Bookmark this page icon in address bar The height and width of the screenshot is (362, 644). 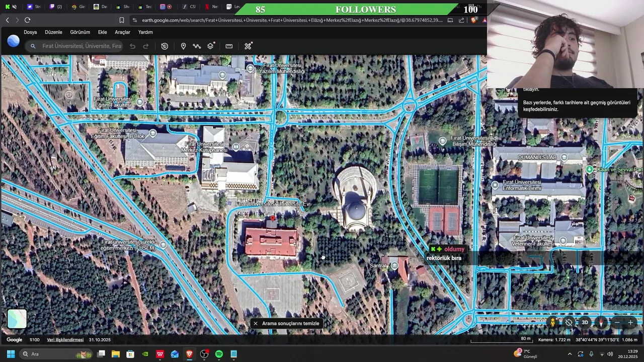coord(121,20)
